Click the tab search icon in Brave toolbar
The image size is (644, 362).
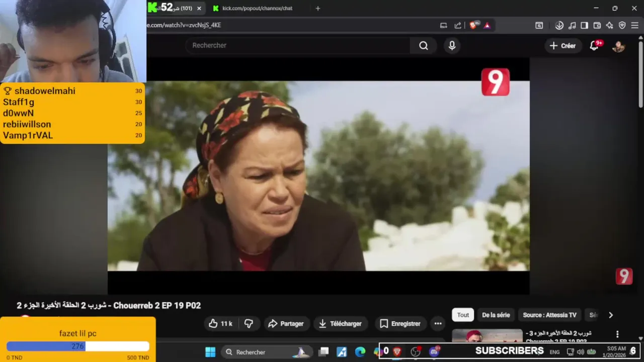539,25
